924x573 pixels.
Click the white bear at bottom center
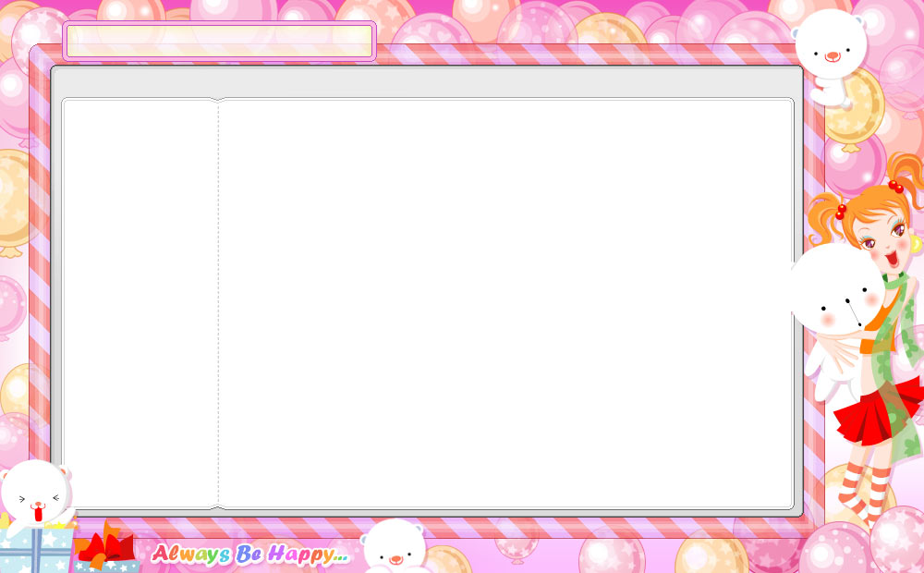click(x=395, y=547)
